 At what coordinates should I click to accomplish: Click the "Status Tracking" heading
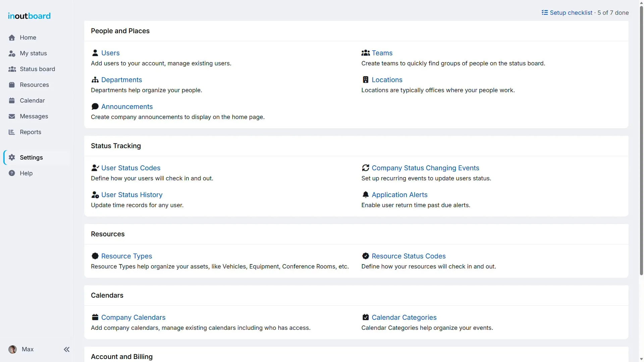click(x=116, y=146)
